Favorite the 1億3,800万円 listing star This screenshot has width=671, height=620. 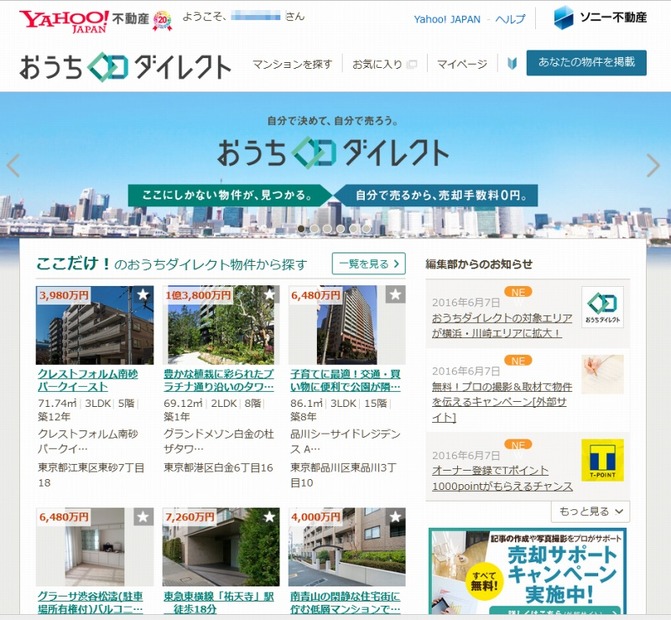(269, 294)
